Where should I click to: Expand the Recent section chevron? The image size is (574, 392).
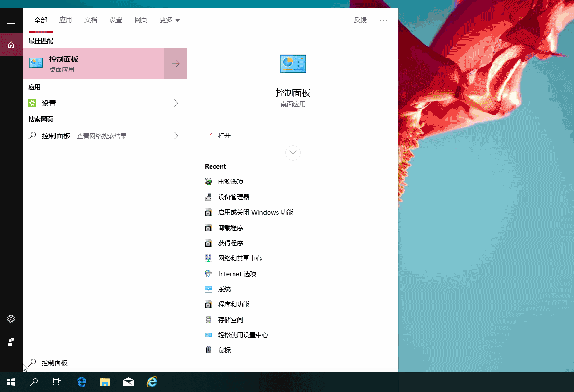293,153
